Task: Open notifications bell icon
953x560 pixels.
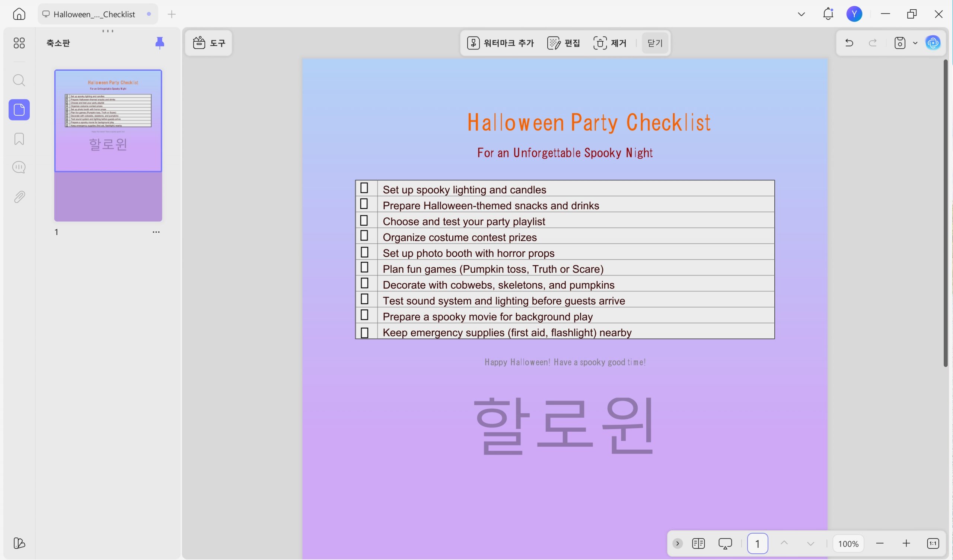Action: (x=828, y=14)
